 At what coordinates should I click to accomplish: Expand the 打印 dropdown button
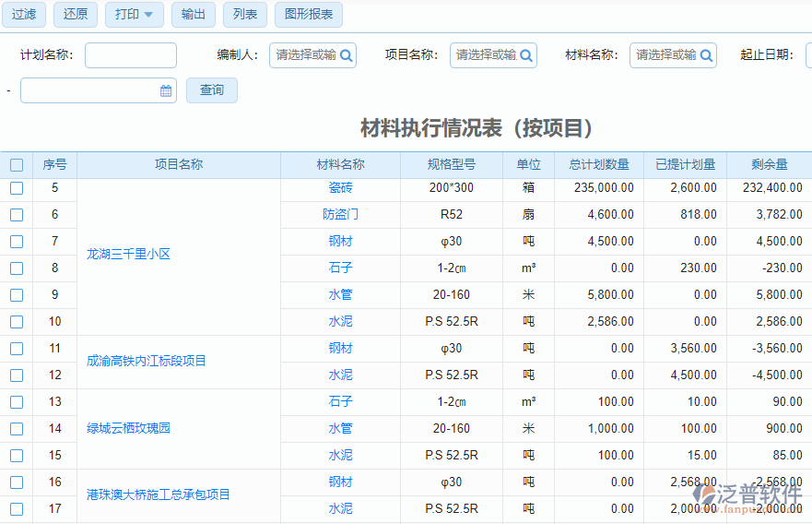pyautogui.click(x=135, y=15)
